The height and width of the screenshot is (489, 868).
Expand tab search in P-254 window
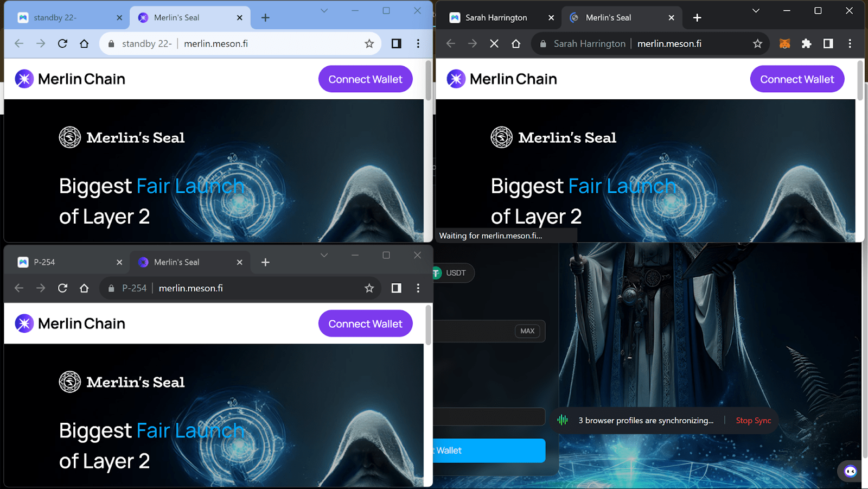[324, 255]
